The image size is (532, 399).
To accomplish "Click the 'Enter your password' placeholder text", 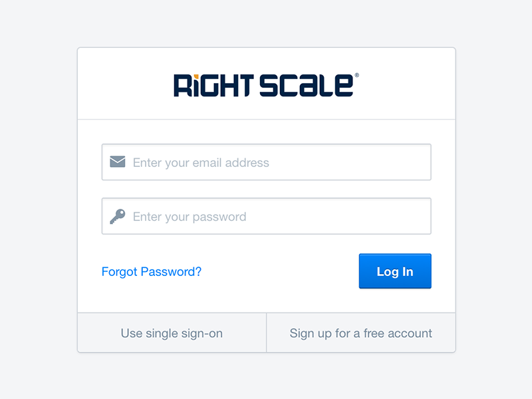I will pyautogui.click(x=190, y=217).
